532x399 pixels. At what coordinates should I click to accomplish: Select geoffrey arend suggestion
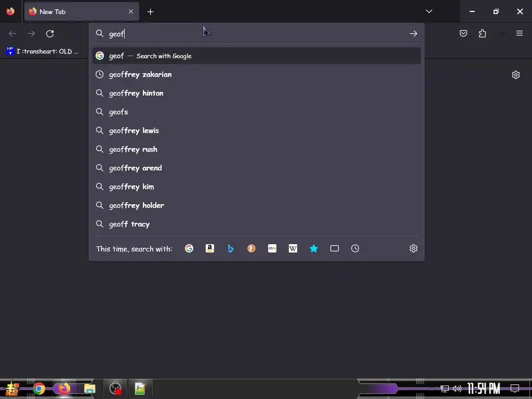pos(257,168)
